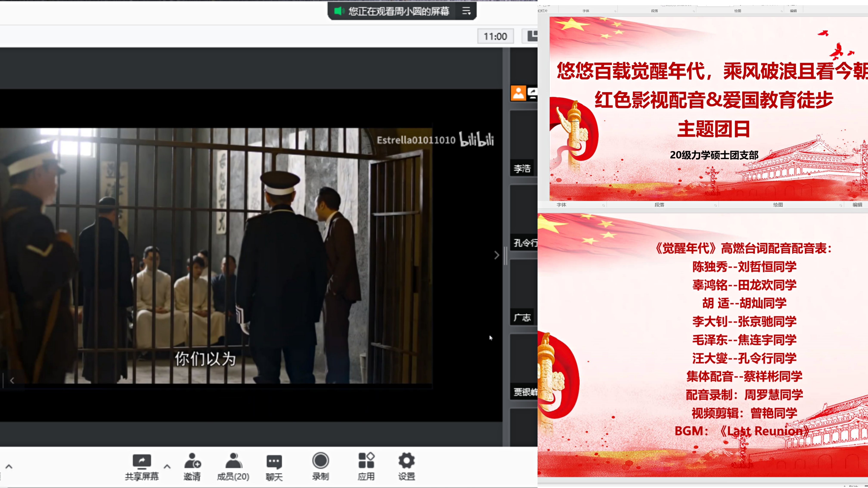
Task: Click the share-arrow icon atop participant strip
Action: point(532,93)
